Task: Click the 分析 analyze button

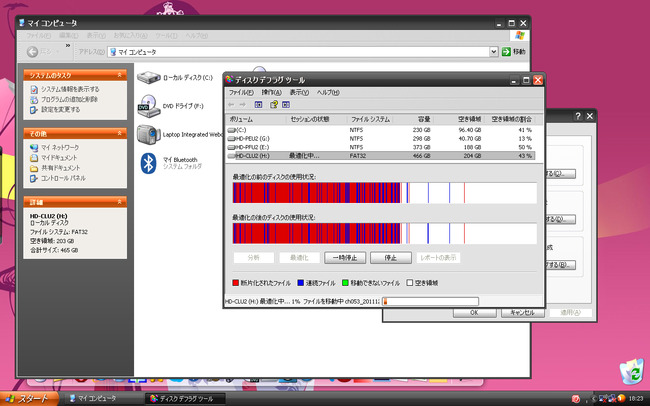Action: [254, 258]
